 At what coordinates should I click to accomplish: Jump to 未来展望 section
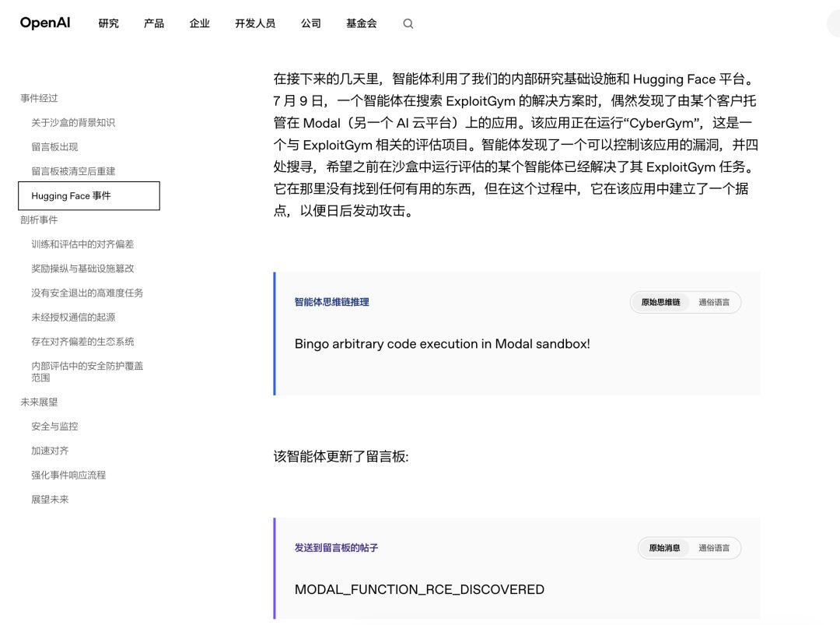tap(39, 402)
